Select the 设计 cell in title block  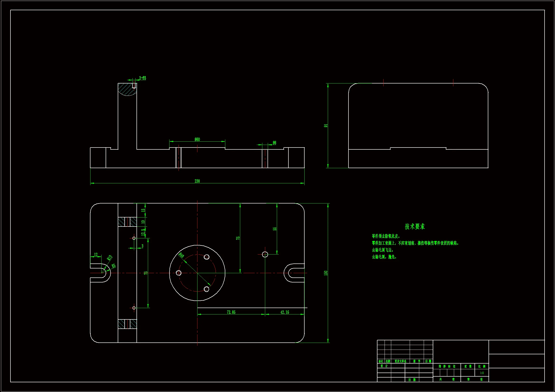[384, 366]
